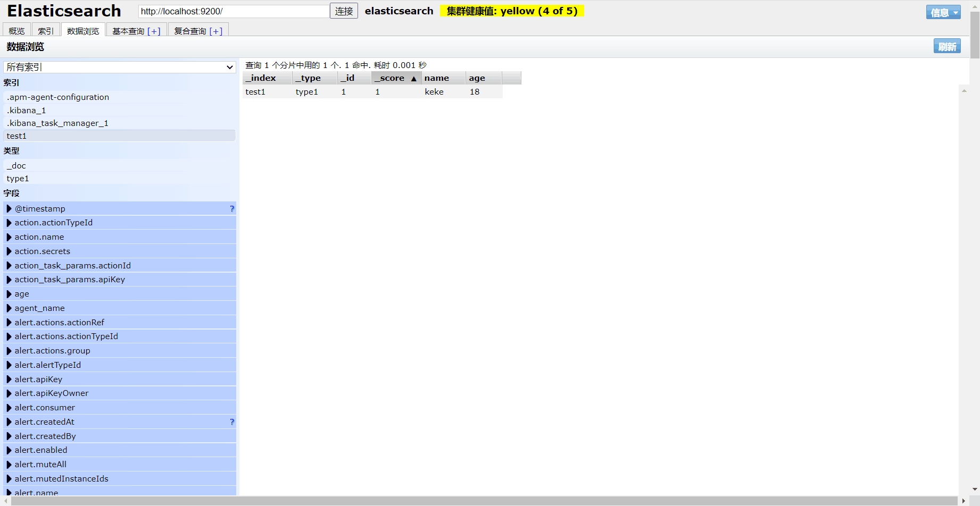
Task: Focus the localhost:9200 URL input field
Action: 234,11
